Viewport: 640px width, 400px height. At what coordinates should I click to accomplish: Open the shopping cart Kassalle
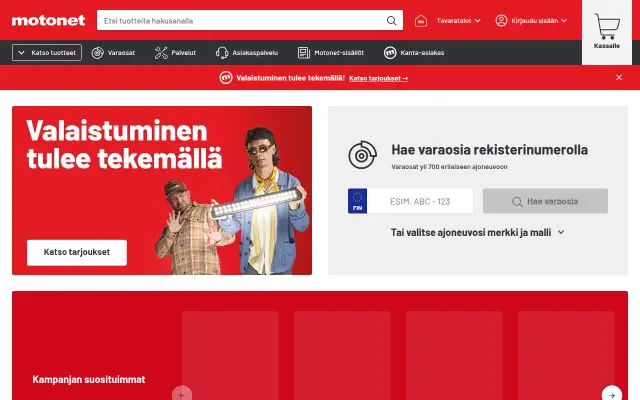pos(607,31)
